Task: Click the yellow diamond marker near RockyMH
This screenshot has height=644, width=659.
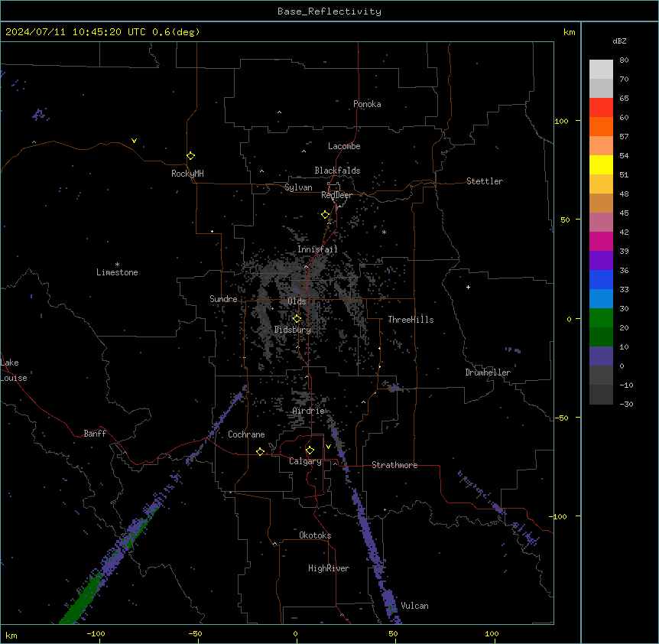Action: pyautogui.click(x=190, y=156)
